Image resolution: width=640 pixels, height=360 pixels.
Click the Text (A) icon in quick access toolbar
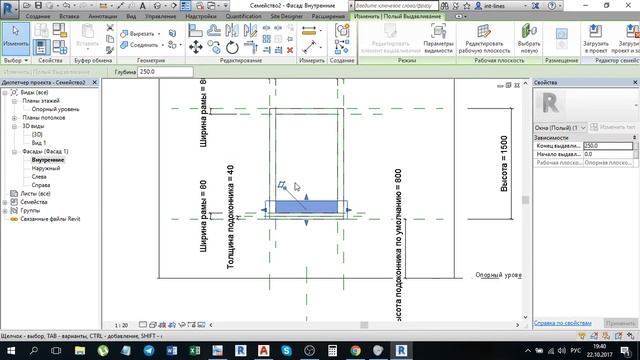click(142, 6)
